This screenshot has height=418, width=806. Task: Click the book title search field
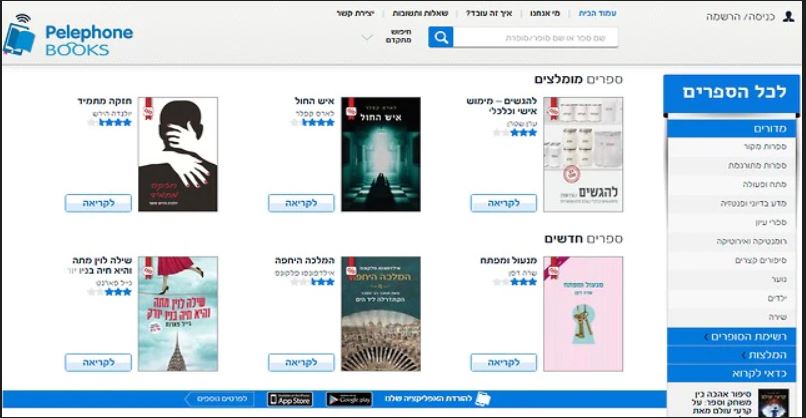[537, 38]
